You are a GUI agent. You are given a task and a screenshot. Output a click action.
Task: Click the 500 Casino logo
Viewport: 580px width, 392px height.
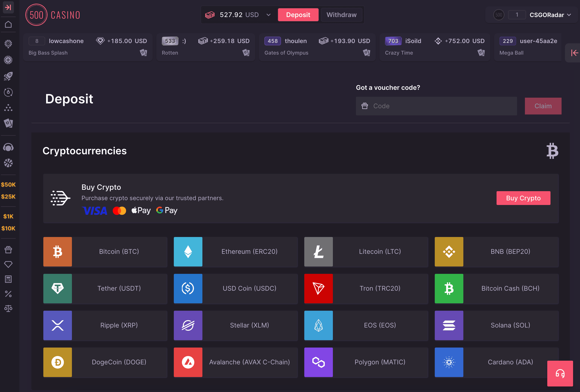53,15
